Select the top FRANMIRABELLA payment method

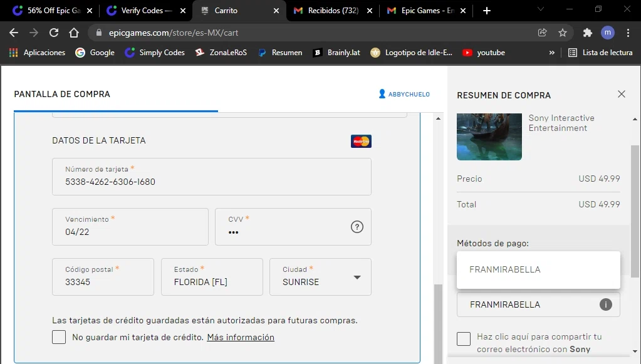tap(538, 269)
